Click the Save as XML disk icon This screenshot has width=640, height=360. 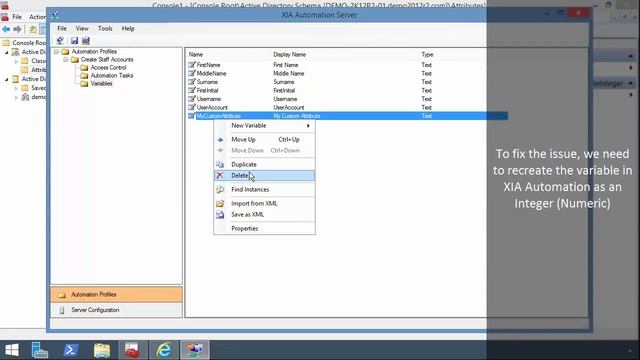pyautogui.click(x=220, y=215)
